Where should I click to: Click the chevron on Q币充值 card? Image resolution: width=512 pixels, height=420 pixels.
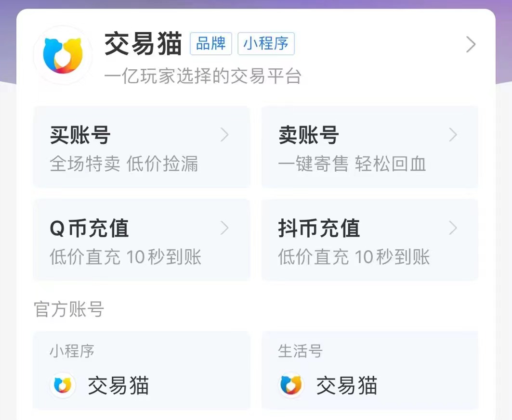click(x=224, y=228)
